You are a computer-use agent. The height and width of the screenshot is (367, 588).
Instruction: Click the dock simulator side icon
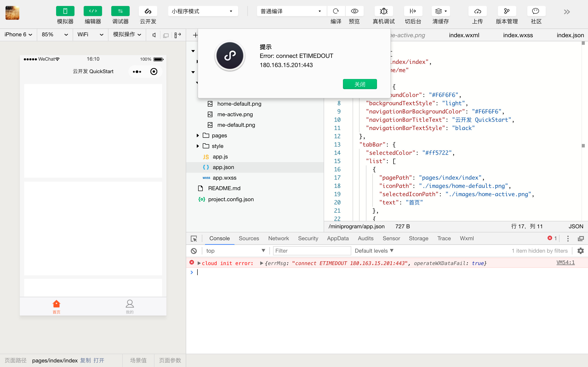[x=178, y=35]
